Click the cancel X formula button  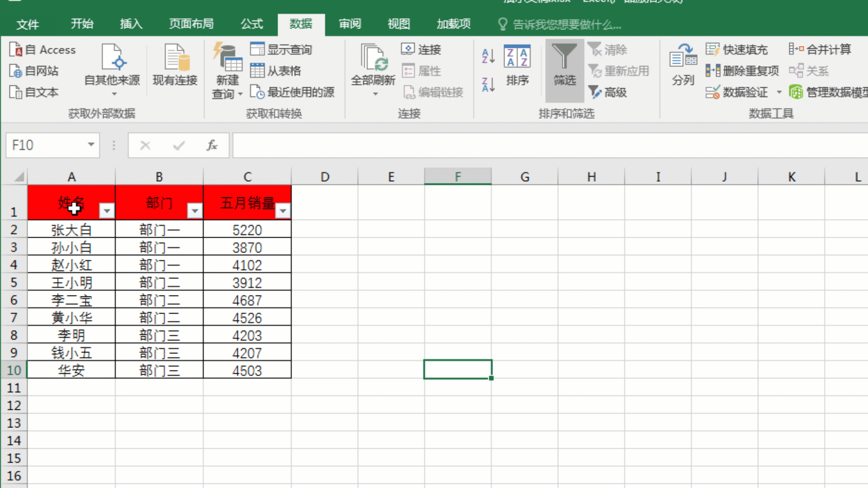point(145,145)
